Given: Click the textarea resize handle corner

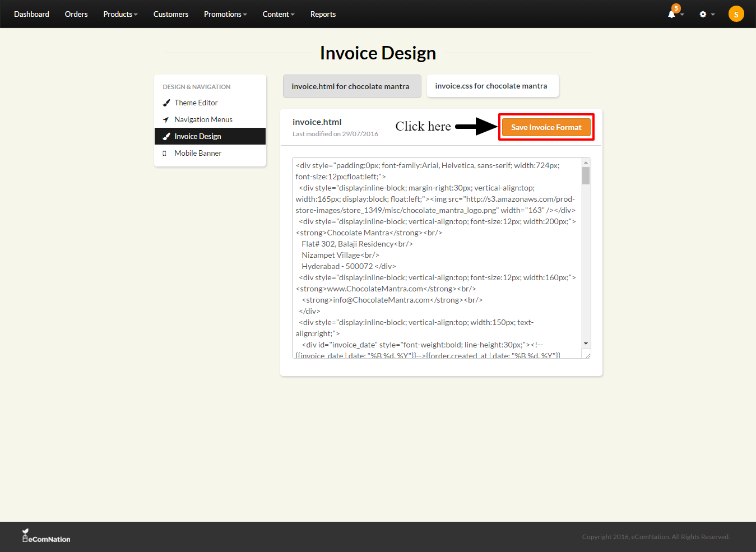Looking at the screenshot, I should pyautogui.click(x=587, y=354).
